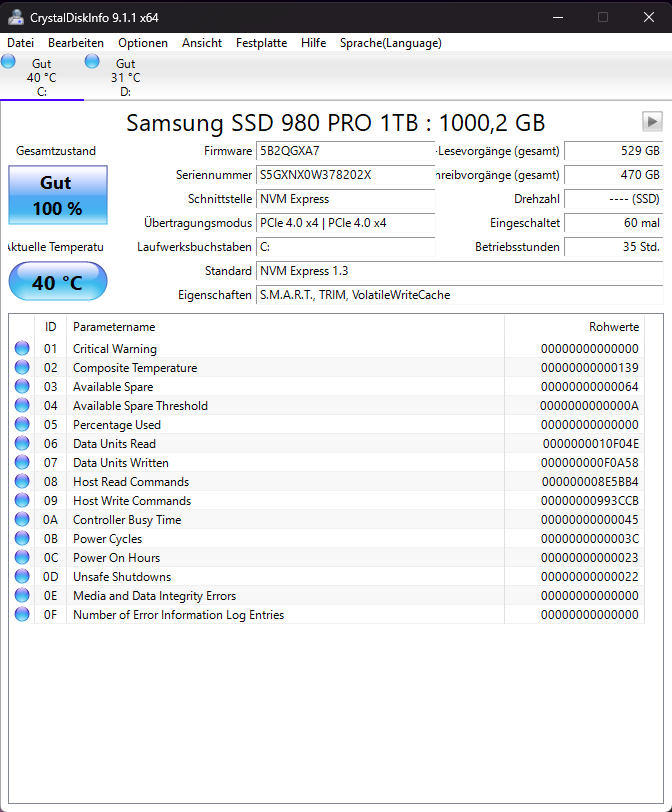Viewport: 672px width, 812px height.
Task: Click status orb of Percentage Used row
Action: point(22,424)
